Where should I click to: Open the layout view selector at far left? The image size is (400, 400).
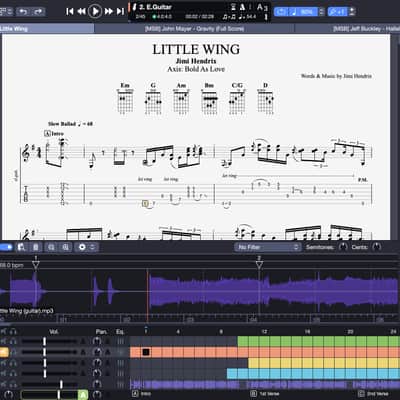click(x=6, y=12)
